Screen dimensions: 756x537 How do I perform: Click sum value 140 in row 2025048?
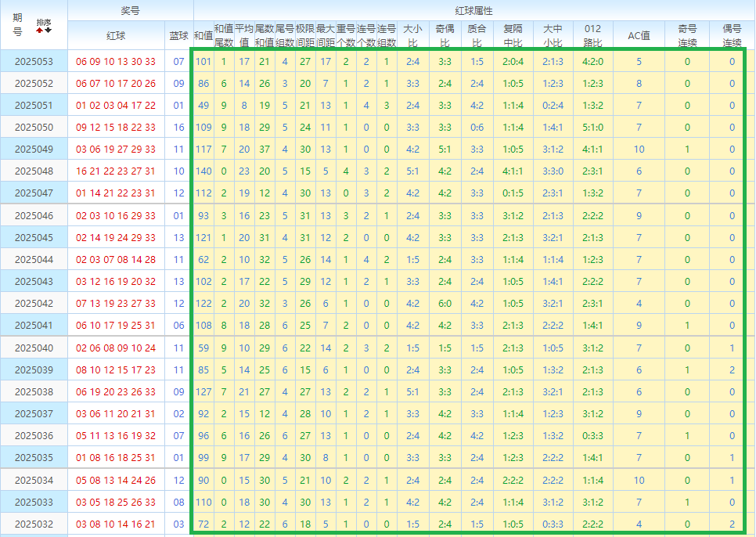(203, 171)
